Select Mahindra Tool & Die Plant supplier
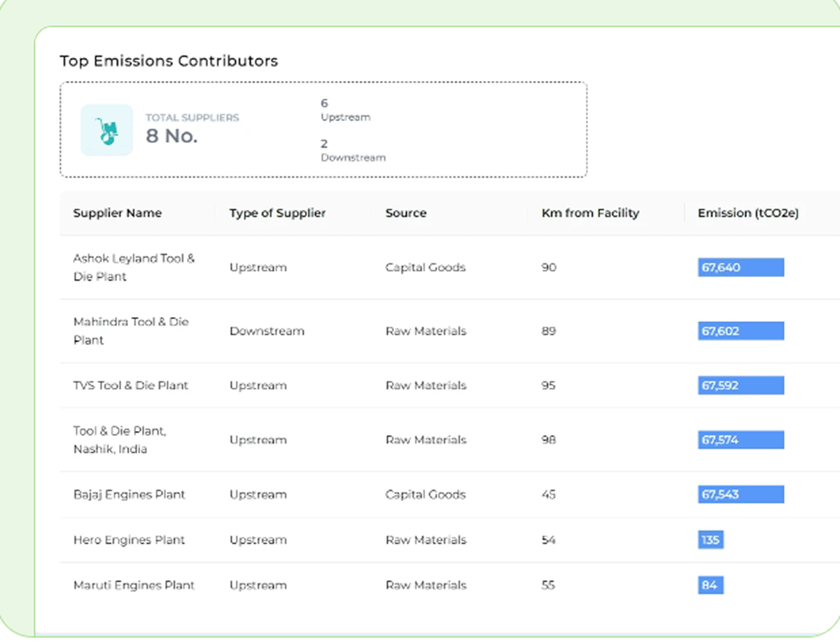 tap(131, 331)
